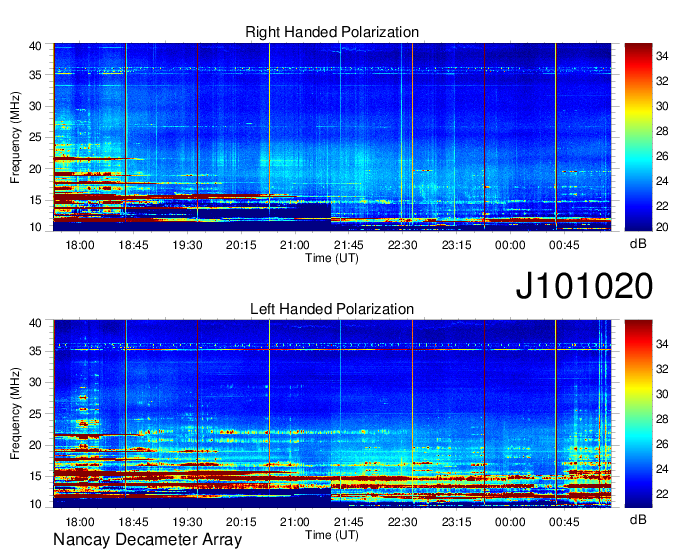Click the 22:30 tick on the bottom time axis
Image resolution: width=680 pixels, height=552 pixels.
[x=402, y=522]
